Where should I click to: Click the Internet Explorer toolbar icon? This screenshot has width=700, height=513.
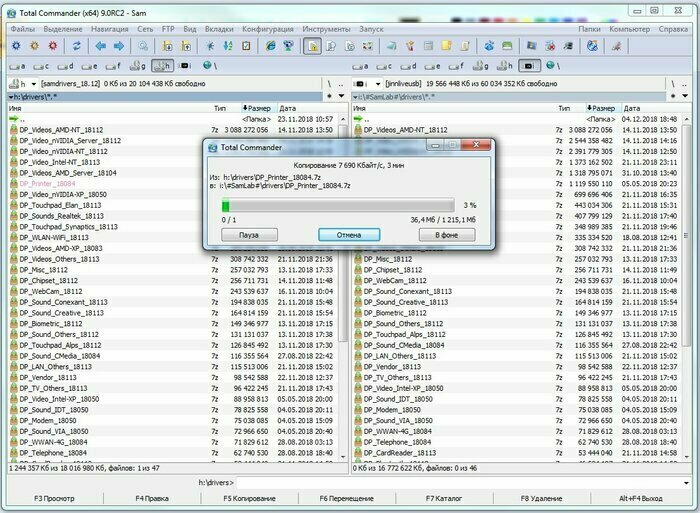pos(271,46)
